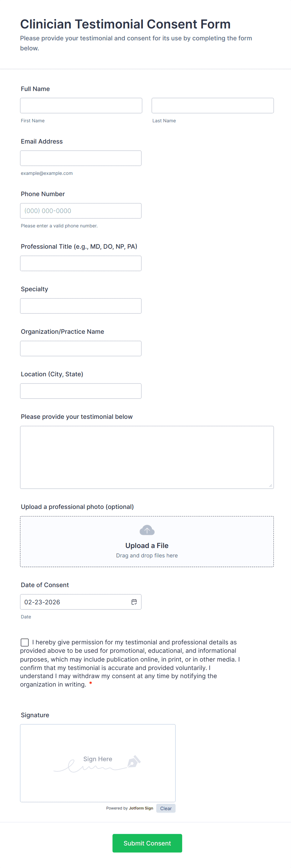Viewport: 291px width, 868px height.
Task: Click the Upload a File heading
Action: coord(147,546)
